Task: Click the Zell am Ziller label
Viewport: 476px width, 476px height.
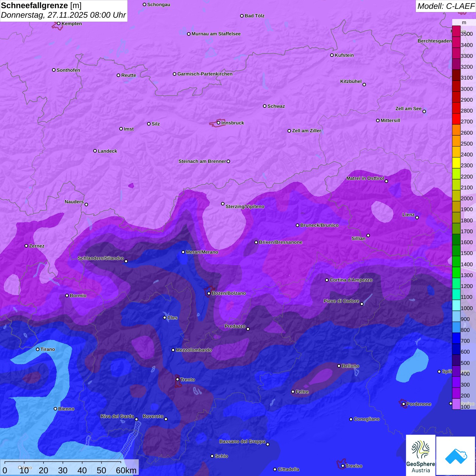Action: pos(307,131)
